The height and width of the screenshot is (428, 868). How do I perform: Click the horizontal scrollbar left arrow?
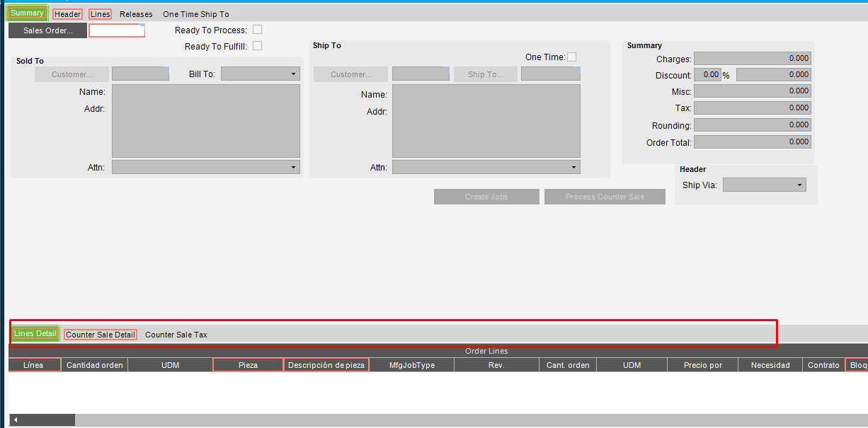coord(16,420)
